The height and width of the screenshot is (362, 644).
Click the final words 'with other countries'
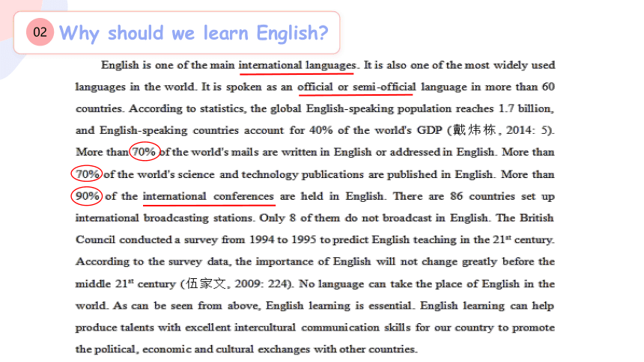365,349
